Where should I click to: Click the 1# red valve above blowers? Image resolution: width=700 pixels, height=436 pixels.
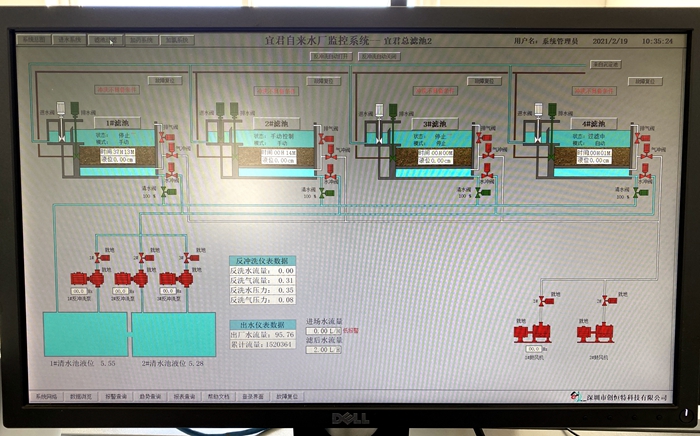[546, 302]
